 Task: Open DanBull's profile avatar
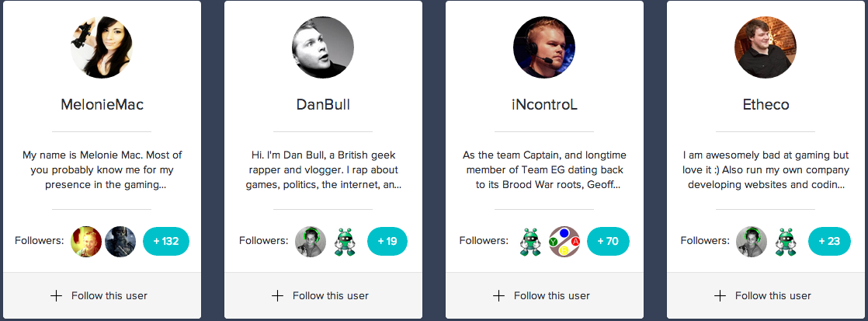click(x=322, y=48)
